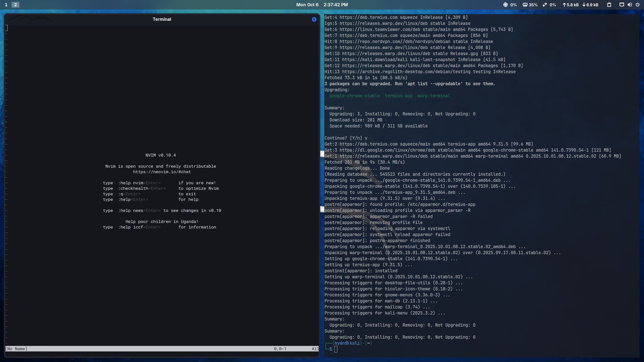The image size is (644, 362).
Task: Click the CPU usage indicator icon
Action: click(x=505, y=5)
